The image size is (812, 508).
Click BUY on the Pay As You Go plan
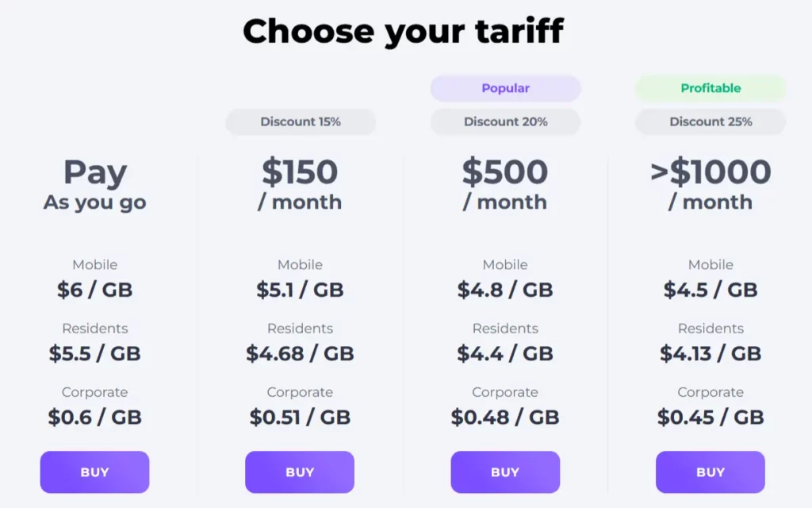click(94, 471)
